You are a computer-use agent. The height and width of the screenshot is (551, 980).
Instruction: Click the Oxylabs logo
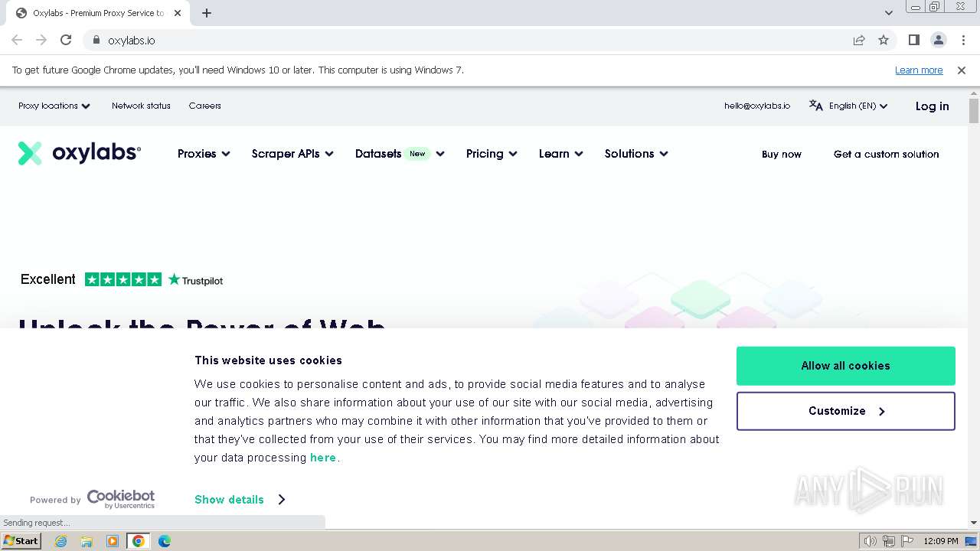click(80, 153)
